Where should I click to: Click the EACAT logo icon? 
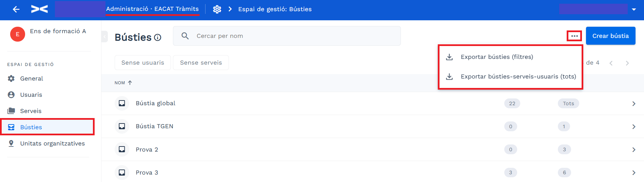pos(39,9)
